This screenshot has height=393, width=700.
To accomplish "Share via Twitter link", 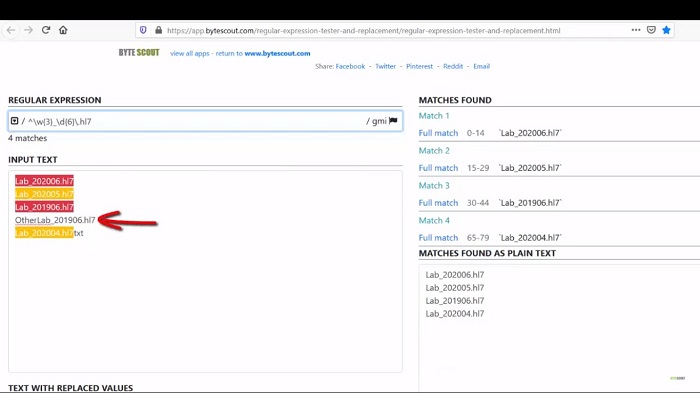I will tap(385, 66).
